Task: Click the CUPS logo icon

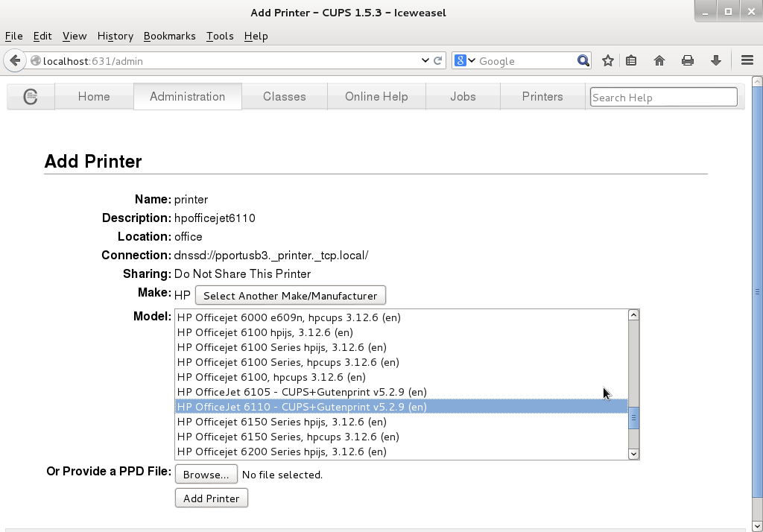Action: [30, 96]
